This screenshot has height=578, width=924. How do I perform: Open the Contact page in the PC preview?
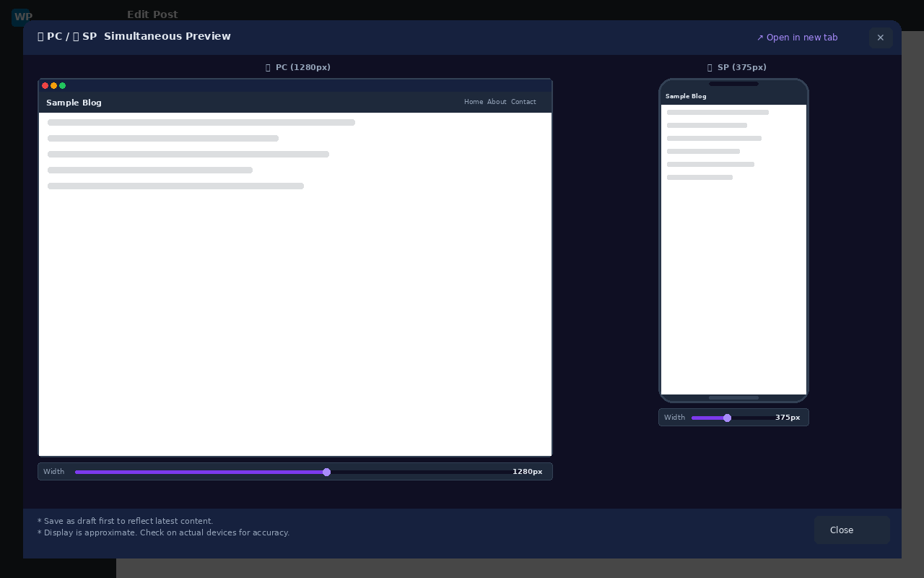pyautogui.click(x=523, y=102)
